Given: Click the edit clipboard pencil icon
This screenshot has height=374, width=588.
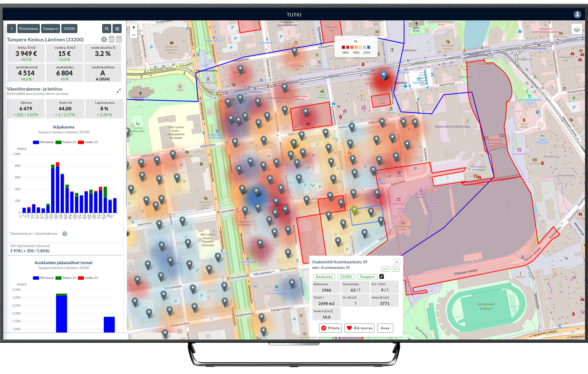Looking at the screenshot, I should click(381, 277).
